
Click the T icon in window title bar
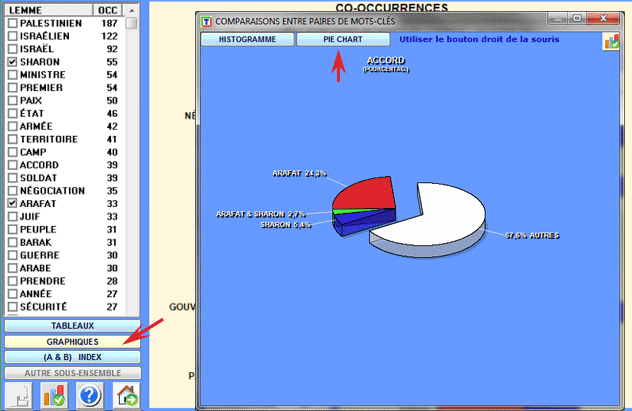tap(206, 19)
